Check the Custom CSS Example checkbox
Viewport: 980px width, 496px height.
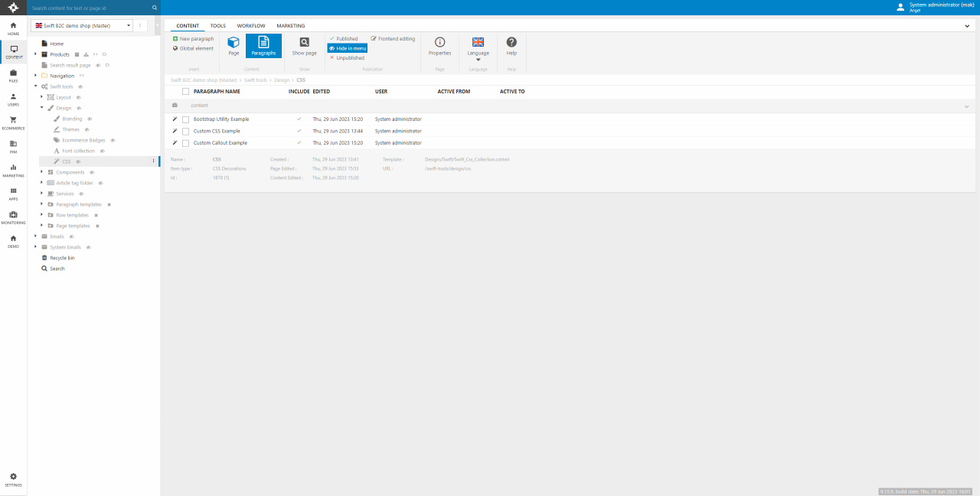coord(185,132)
